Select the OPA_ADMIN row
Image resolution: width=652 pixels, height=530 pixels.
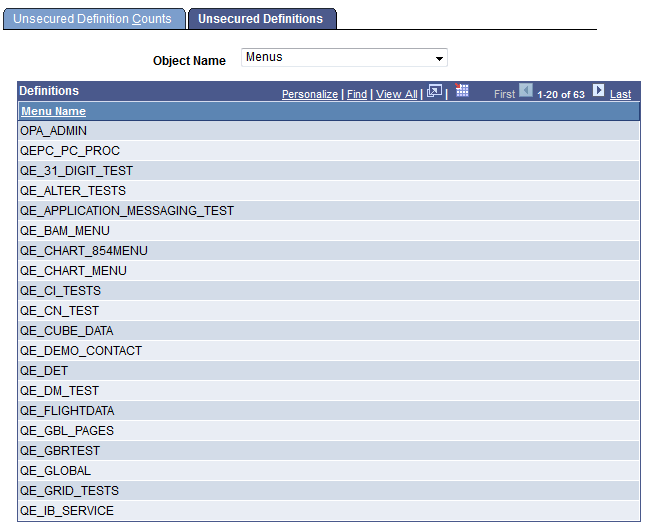(328, 131)
